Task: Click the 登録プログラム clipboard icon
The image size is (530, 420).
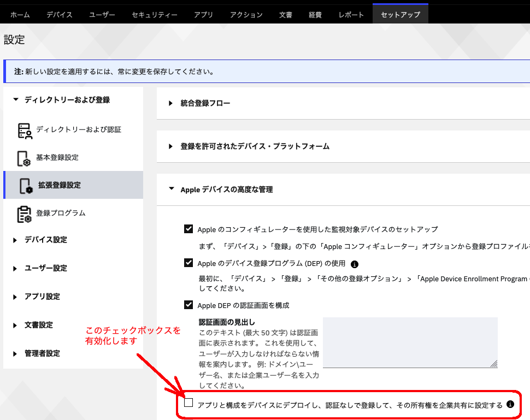Action: [x=25, y=214]
